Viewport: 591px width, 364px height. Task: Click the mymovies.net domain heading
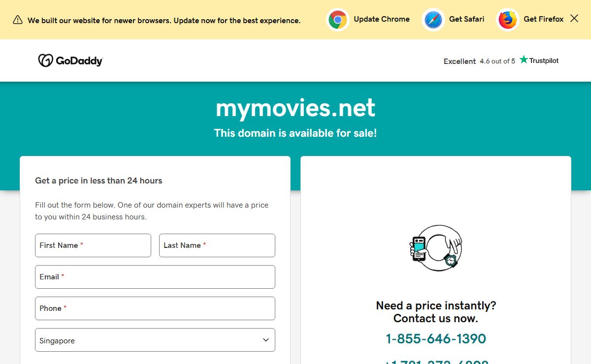295,108
